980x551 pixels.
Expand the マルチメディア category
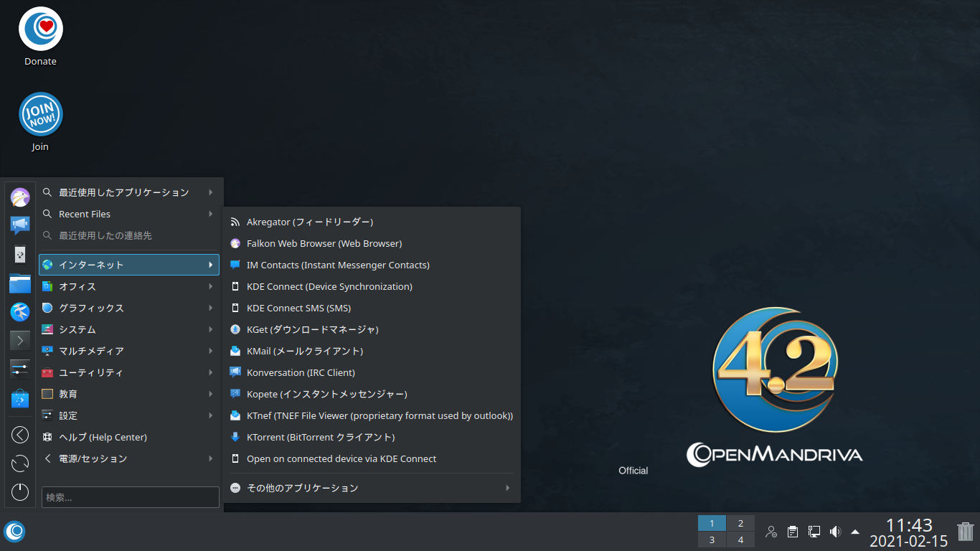click(x=129, y=351)
